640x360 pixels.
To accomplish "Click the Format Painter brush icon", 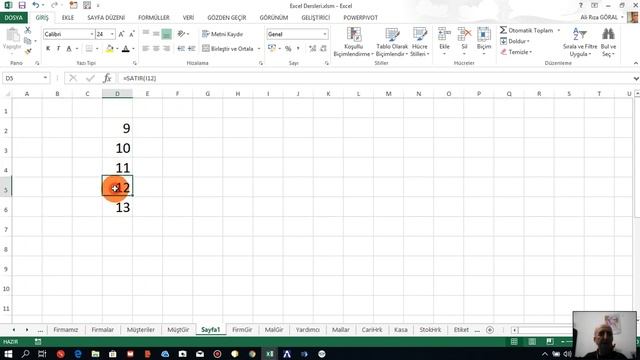I will tap(28, 51).
